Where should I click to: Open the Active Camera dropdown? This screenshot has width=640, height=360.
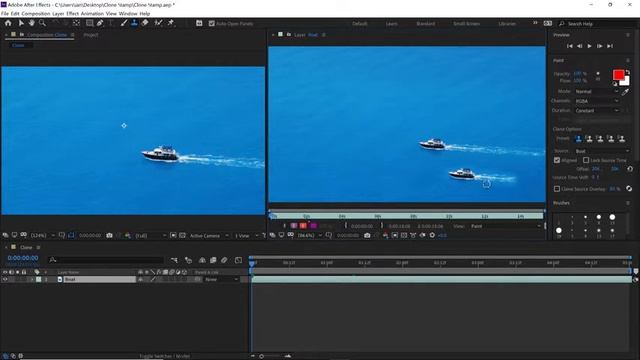[209, 236]
